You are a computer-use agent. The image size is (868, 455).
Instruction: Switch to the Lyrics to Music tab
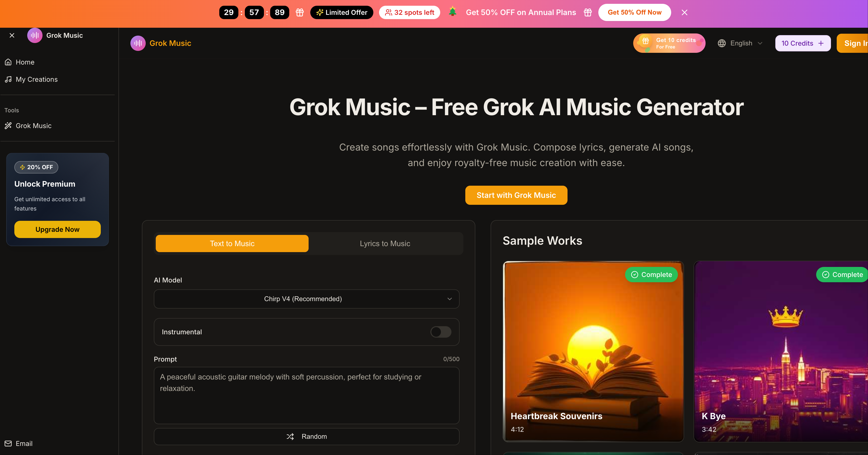point(385,243)
